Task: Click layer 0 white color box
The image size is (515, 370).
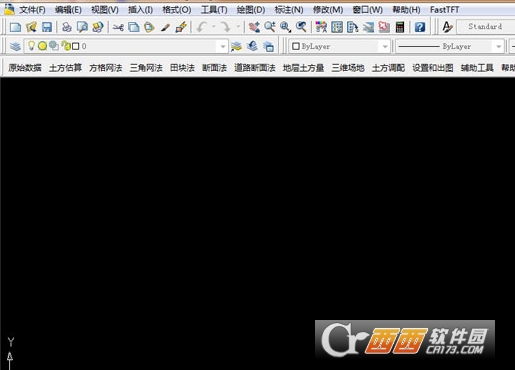Action: (x=76, y=46)
